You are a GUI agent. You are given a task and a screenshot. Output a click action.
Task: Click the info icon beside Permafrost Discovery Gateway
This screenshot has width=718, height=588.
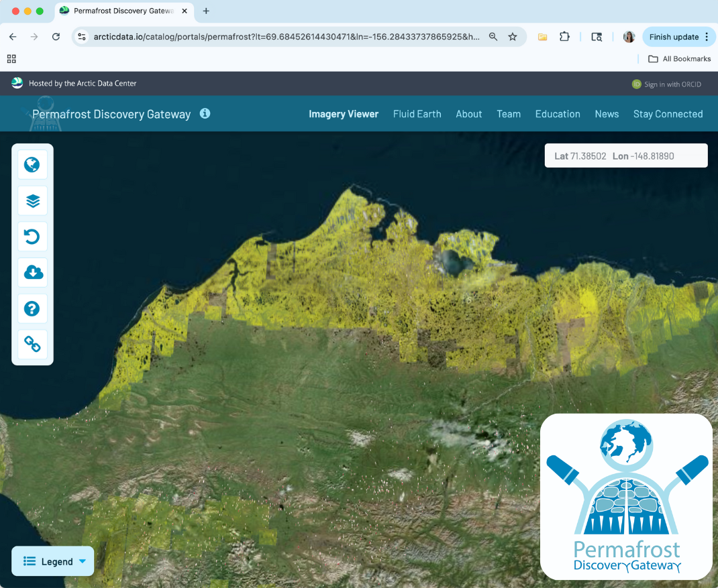pyautogui.click(x=205, y=113)
